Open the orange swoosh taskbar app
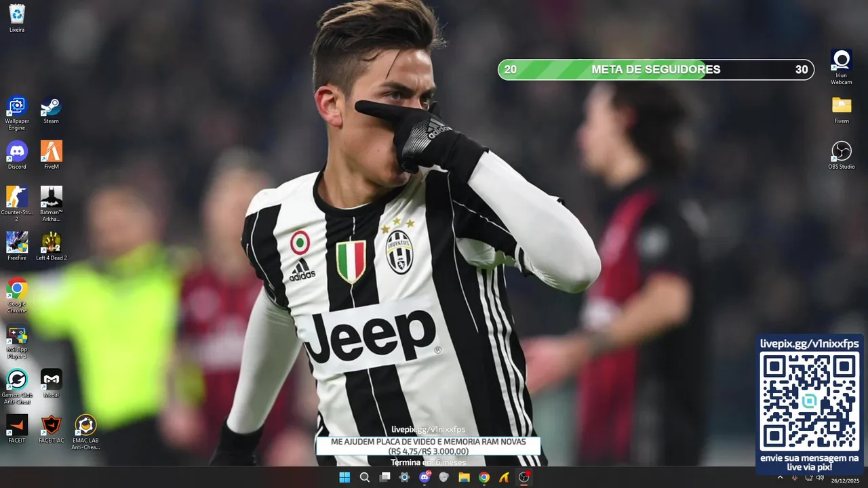Viewport: 868px width, 488px height. pyautogui.click(x=504, y=477)
